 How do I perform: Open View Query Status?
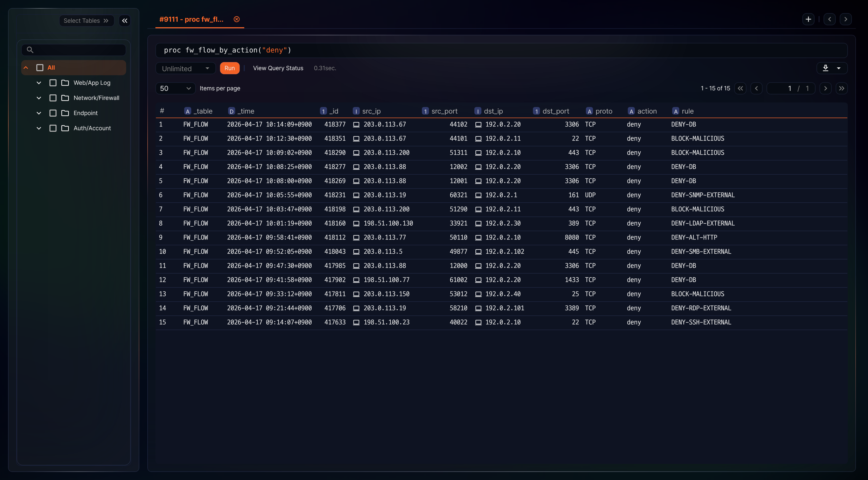point(278,68)
